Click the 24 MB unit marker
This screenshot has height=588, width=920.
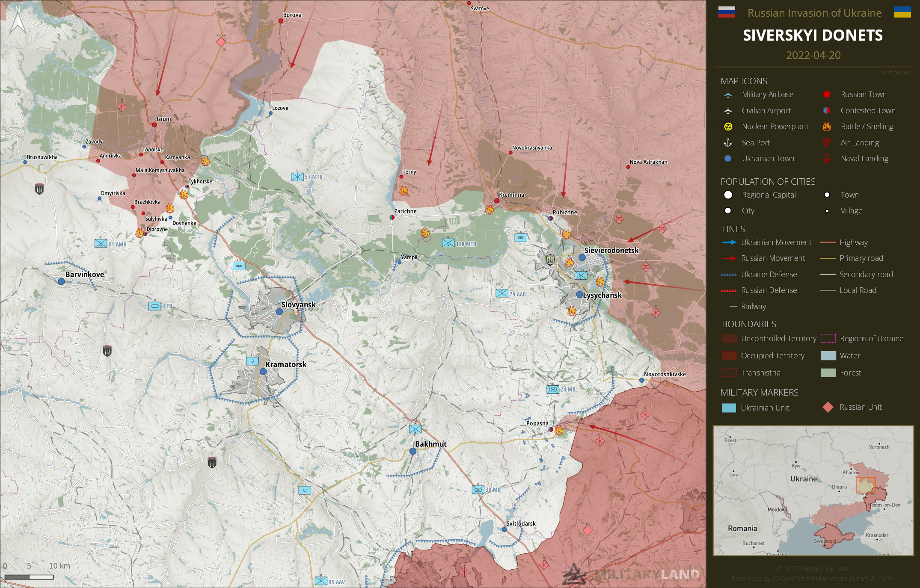(553, 390)
